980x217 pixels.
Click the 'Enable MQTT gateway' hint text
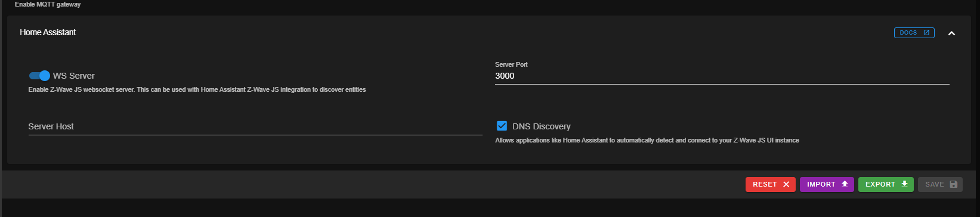pyautogui.click(x=48, y=4)
